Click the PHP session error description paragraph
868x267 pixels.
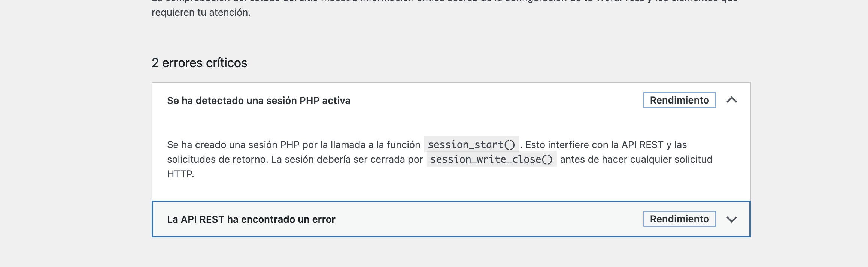tap(374, 159)
